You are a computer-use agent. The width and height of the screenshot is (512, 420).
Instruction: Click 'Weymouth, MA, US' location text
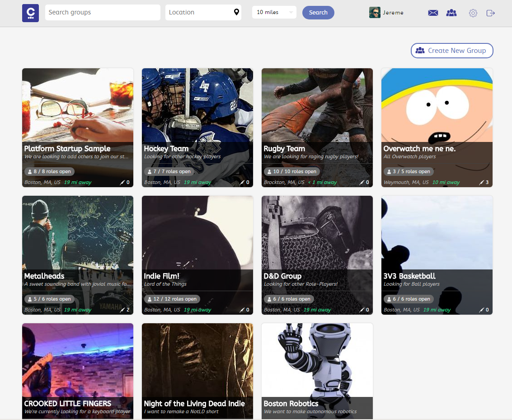click(406, 182)
